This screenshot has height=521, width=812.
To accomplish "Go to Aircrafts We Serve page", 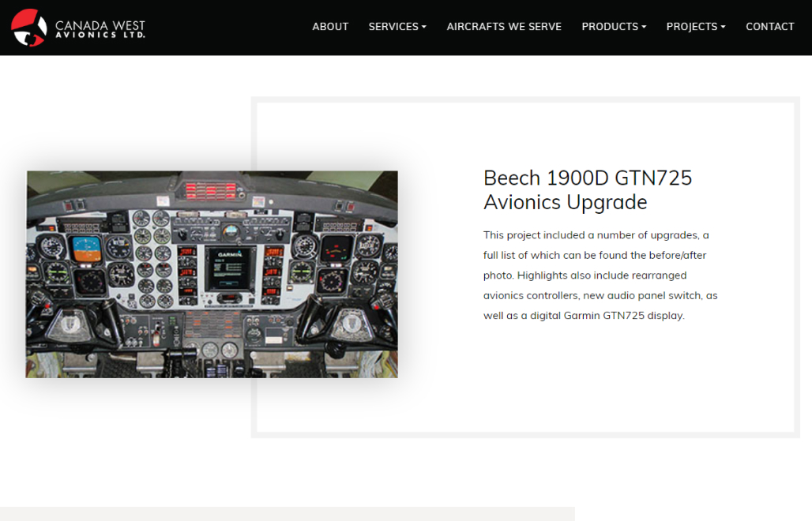I will point(504,27).
